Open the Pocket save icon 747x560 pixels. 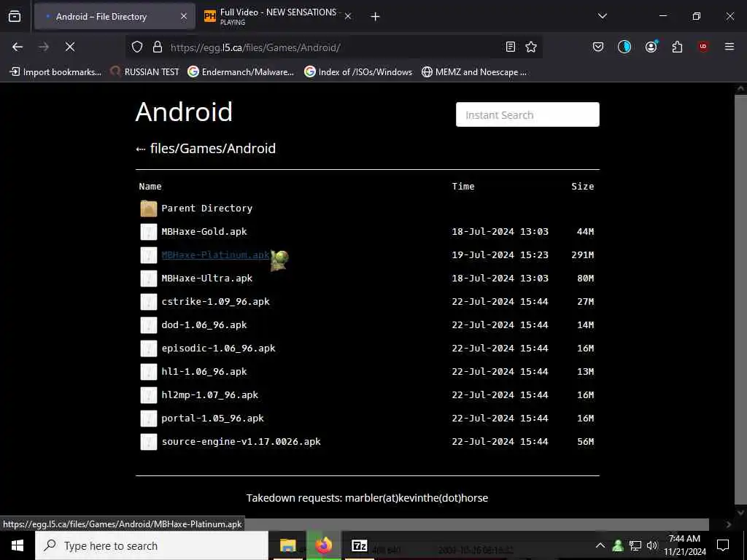click(598, 47)
